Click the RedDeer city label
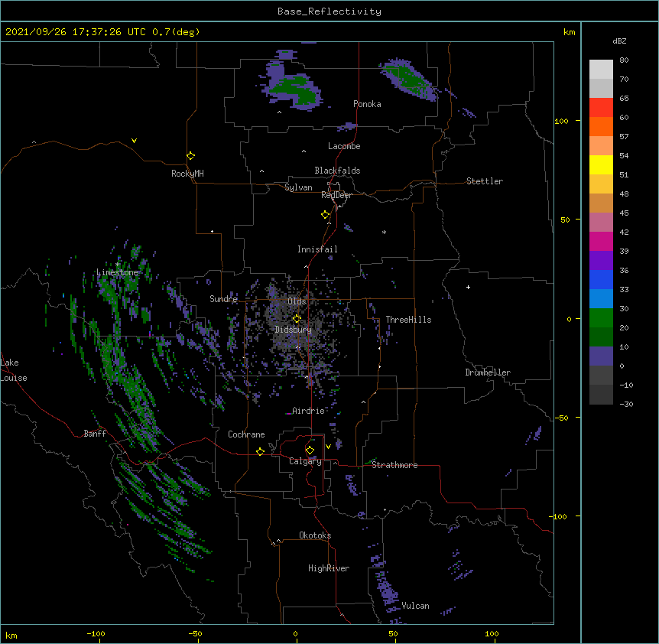659x644 pixels. [336, 195]
